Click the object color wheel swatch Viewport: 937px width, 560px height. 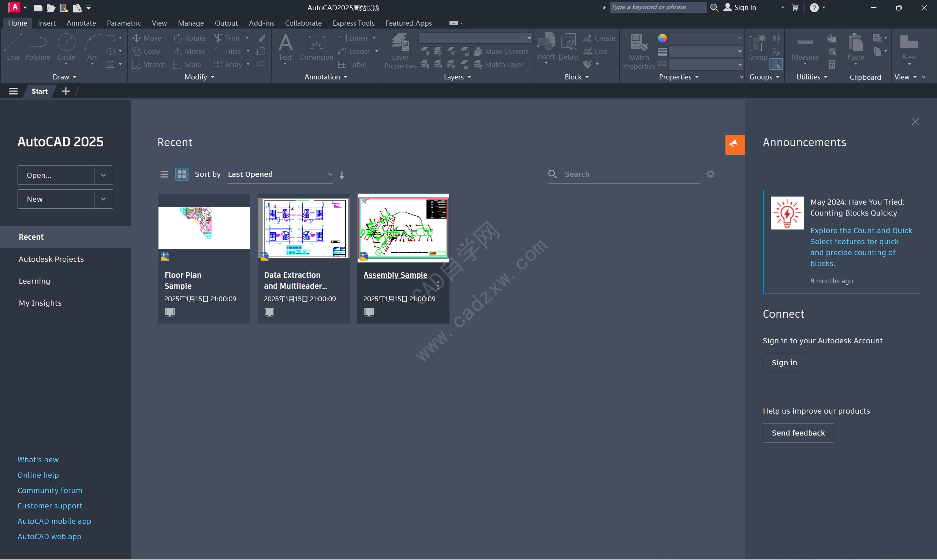662,38
